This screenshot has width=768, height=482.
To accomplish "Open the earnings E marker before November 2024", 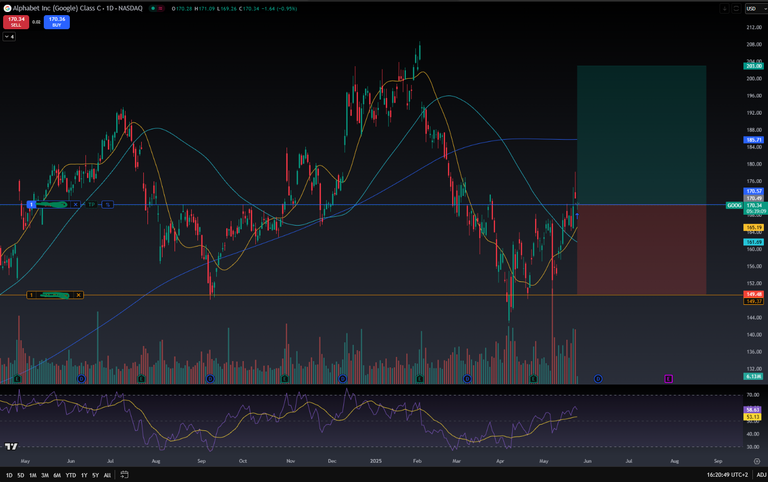I will [x=285, y=379].
